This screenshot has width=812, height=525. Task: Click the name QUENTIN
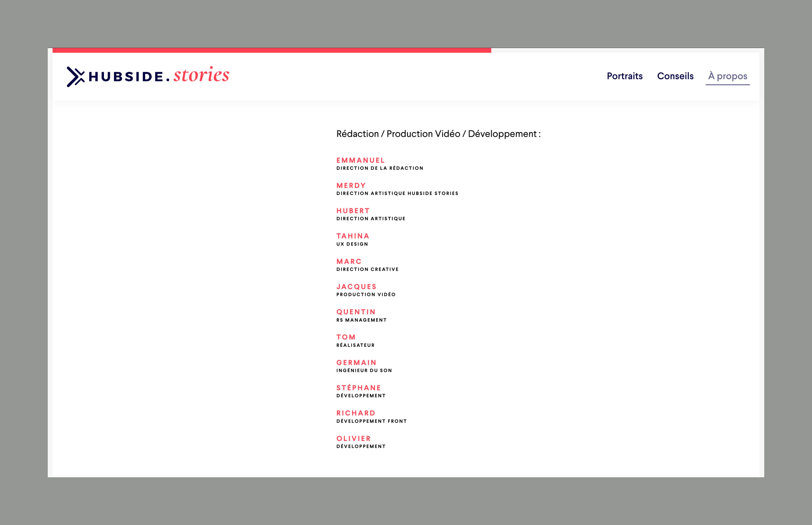pos(356,312)
